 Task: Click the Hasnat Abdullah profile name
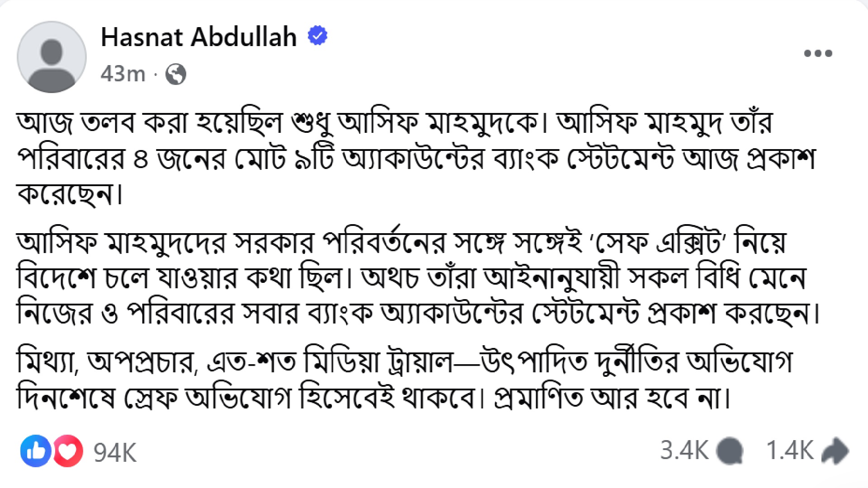198,37
